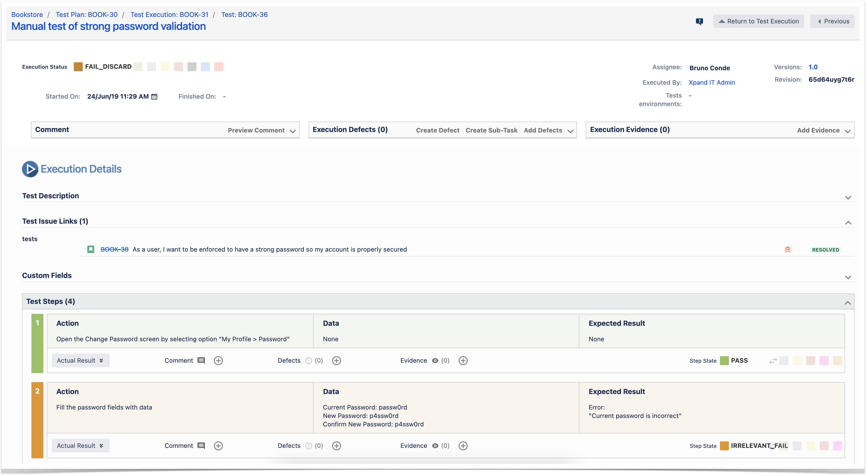Add a defect to step 2

point(336,446)
